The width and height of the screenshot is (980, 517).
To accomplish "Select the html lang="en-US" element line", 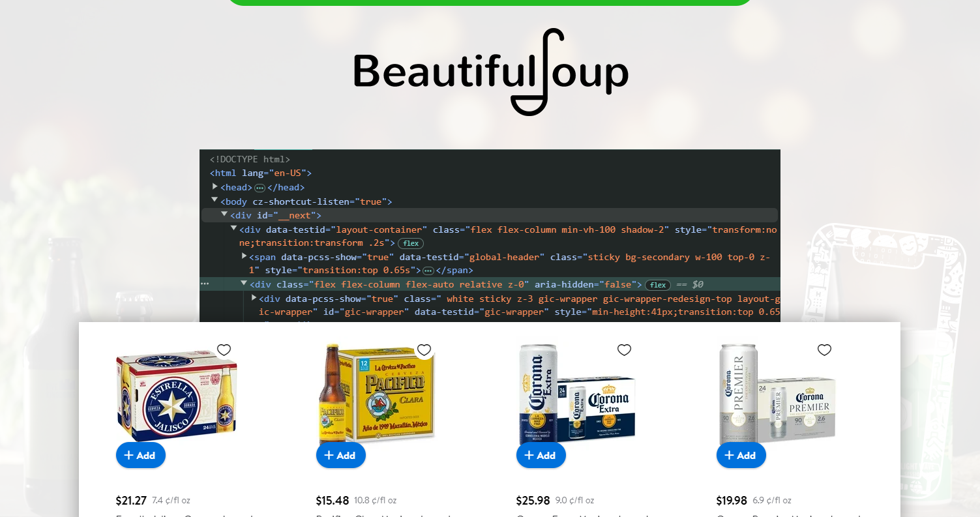I will [x=261, y=173].
